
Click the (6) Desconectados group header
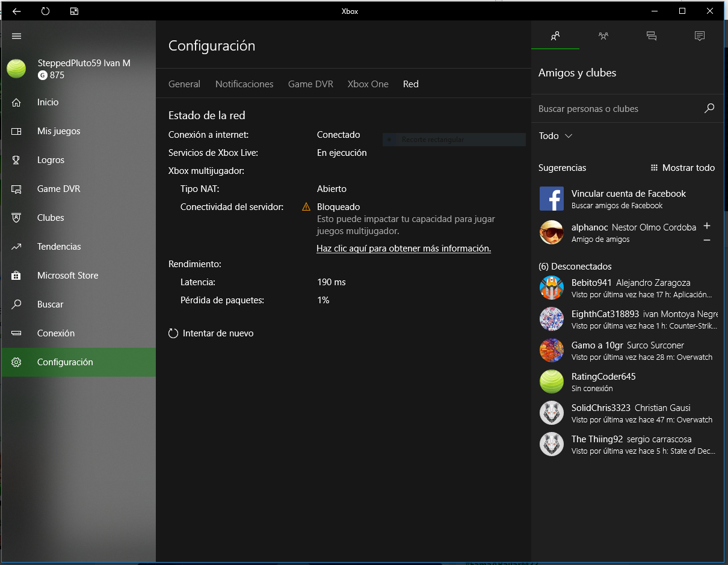pyautogui.click(x=575, y=267)
